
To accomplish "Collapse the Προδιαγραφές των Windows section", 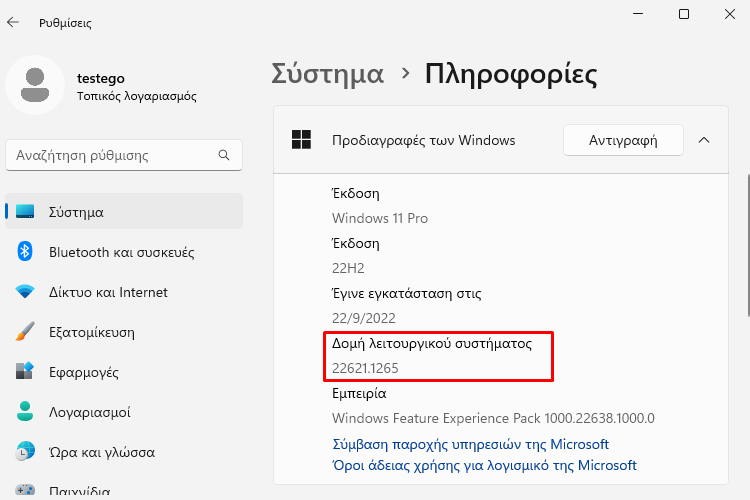I will click(704, 140).
